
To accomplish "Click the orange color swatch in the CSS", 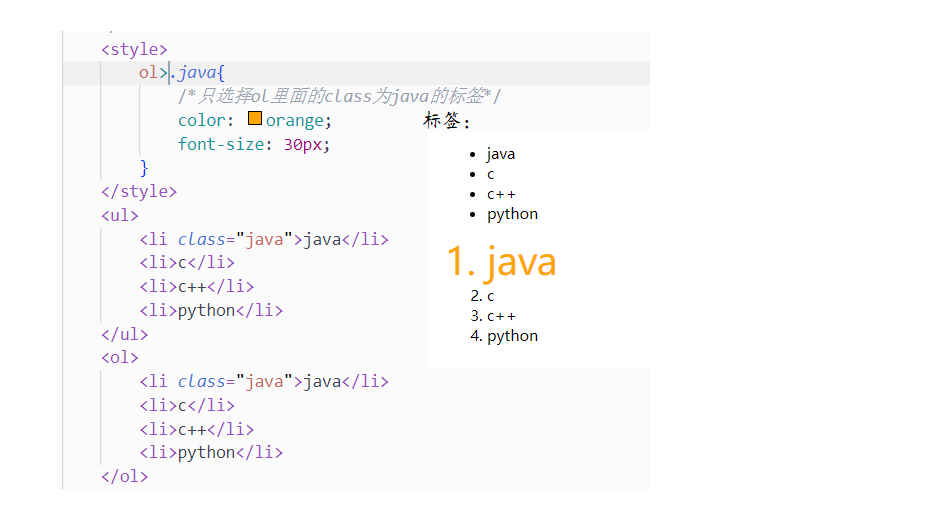I will [x=255, y=119].
